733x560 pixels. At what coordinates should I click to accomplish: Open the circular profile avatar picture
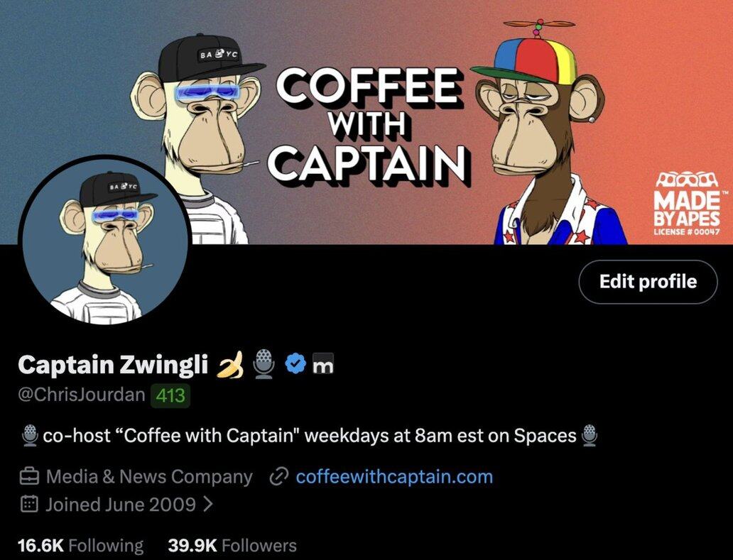click(104, 241)
